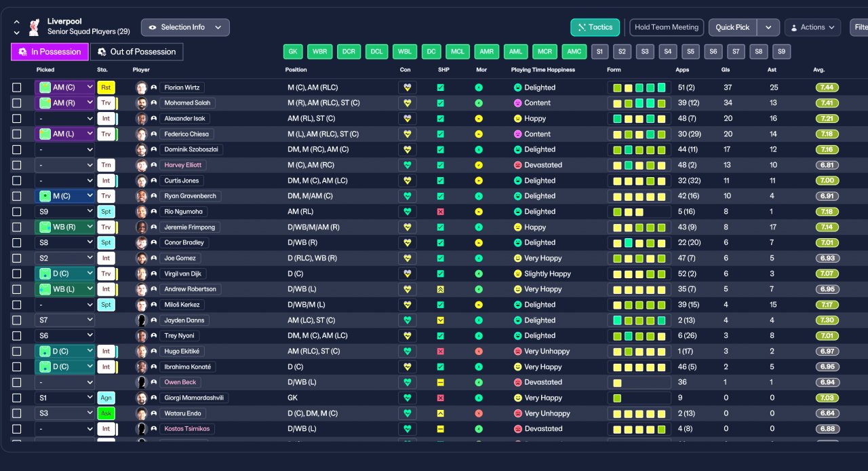The image size is (868, 471).
Task: Select the AMC position slot
Action: [575, 52]
